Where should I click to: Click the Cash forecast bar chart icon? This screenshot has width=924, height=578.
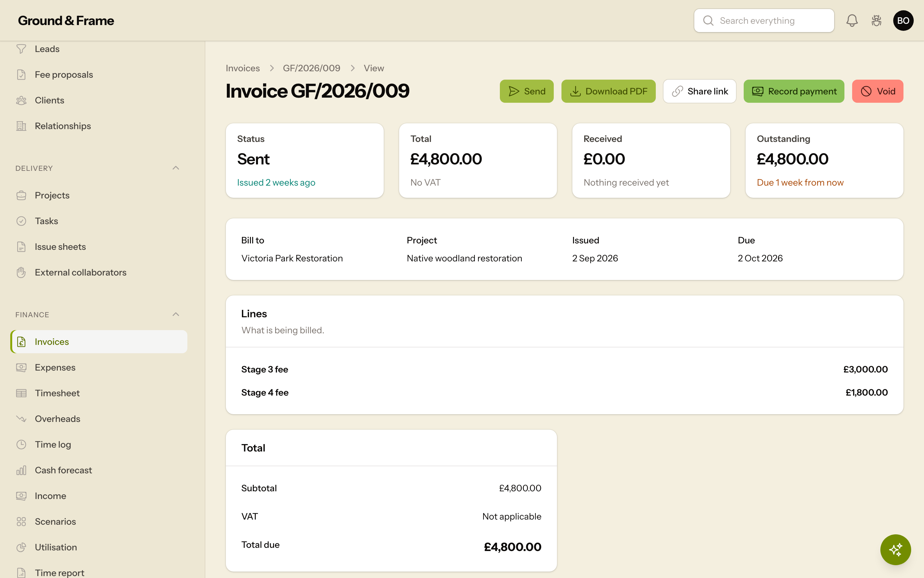click(21, 470)
